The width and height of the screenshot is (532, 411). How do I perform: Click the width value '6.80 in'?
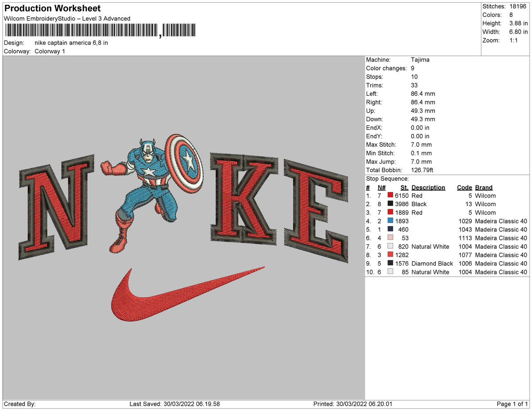pyautogui.click(x=519, y=32)
